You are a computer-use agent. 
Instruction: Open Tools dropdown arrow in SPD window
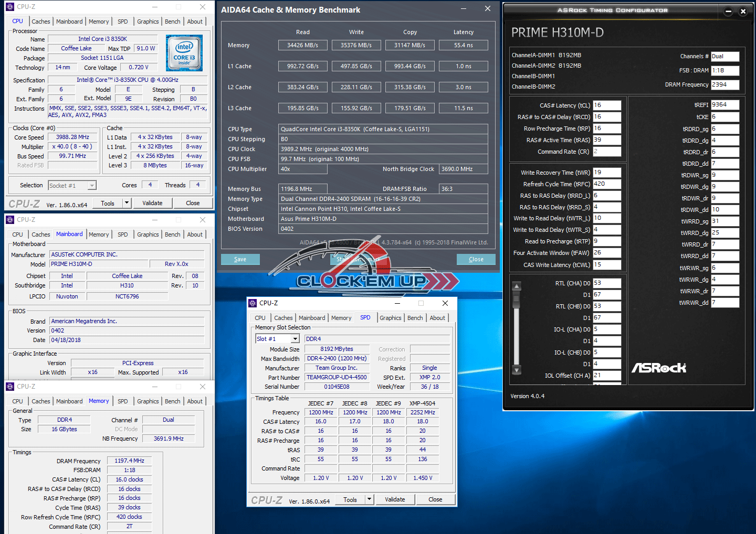pos(369,499)
